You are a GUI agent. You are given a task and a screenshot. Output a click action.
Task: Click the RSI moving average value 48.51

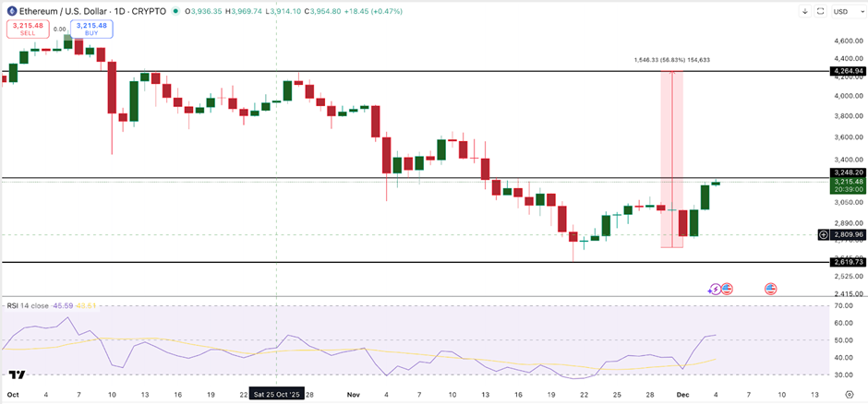tap(86, 305)
